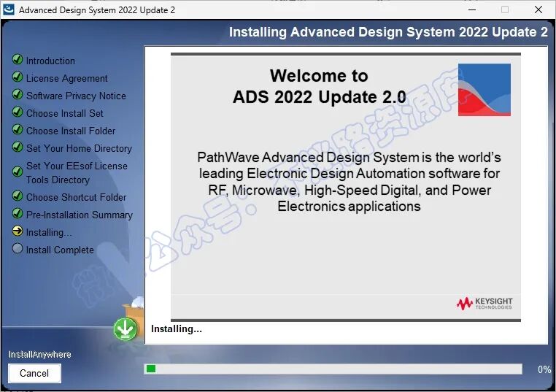The image size is (556, 392).
Task: Select the Software Privacy Notice step label
Action: point(76,96)
